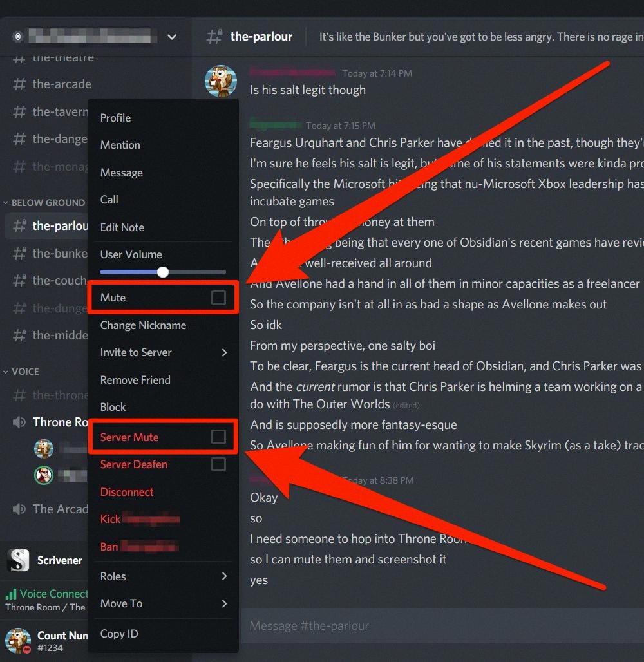Click the User Volume slider handle
The height and width of the screenshot is (662, 644).
163,272
